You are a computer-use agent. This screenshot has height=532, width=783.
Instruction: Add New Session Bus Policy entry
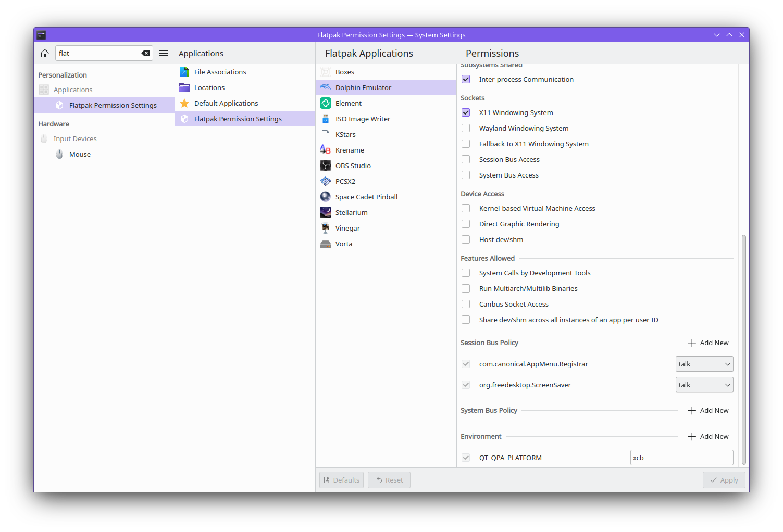coord(708,343)
